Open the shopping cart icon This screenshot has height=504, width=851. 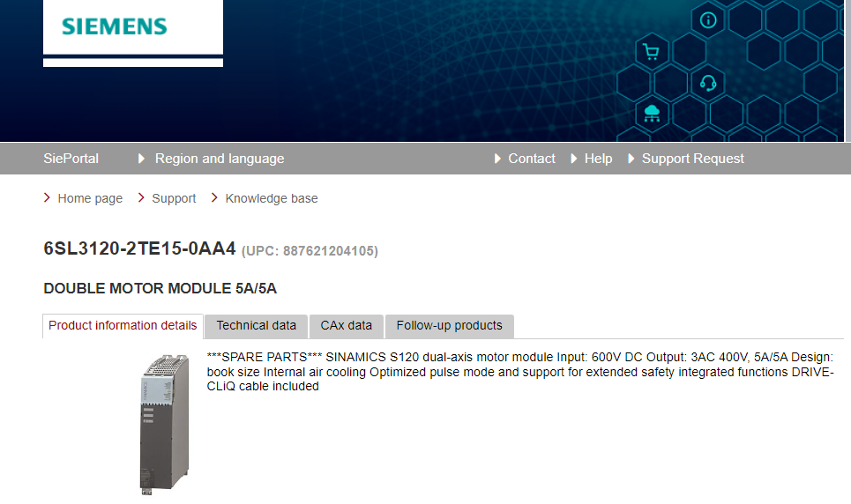pos(651,52)
